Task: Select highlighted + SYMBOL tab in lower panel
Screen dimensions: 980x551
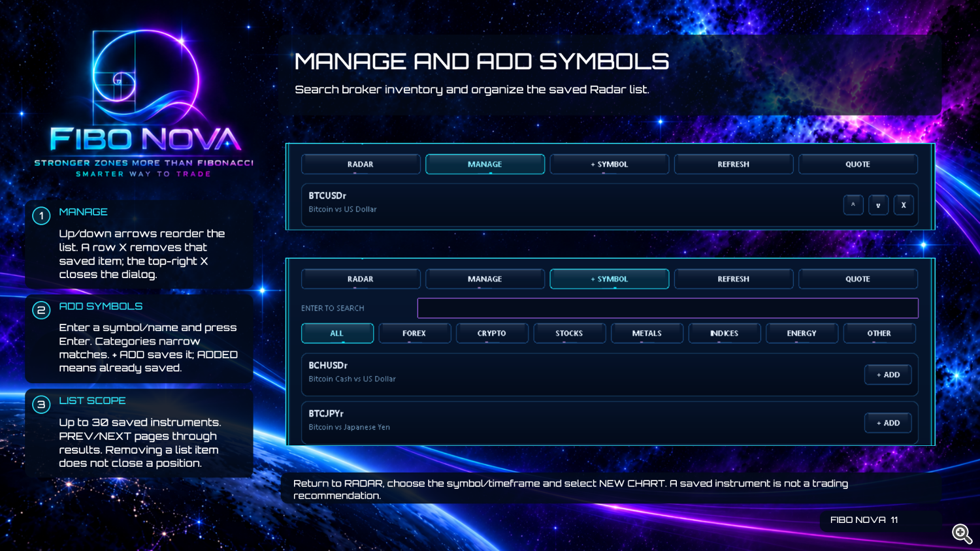Action: pyautogui.click(x=610, y=279)
